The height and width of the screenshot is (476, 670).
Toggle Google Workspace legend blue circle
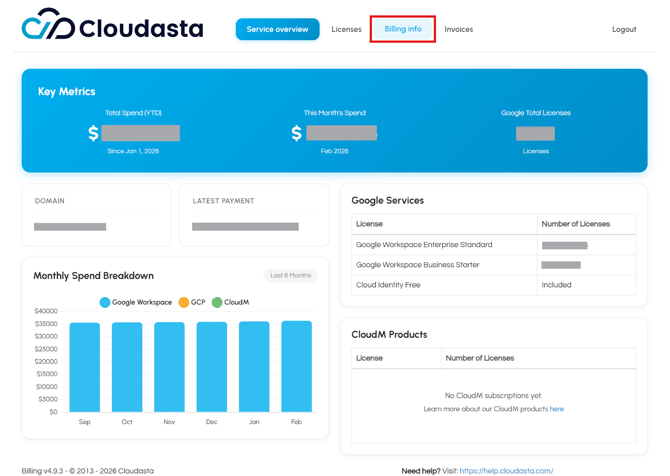pos(105,302)
